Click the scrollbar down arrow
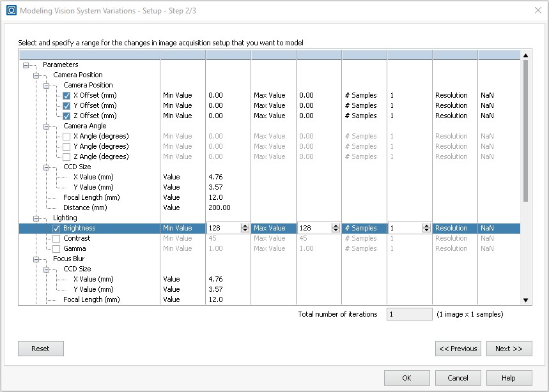 [x=525, y=299]
